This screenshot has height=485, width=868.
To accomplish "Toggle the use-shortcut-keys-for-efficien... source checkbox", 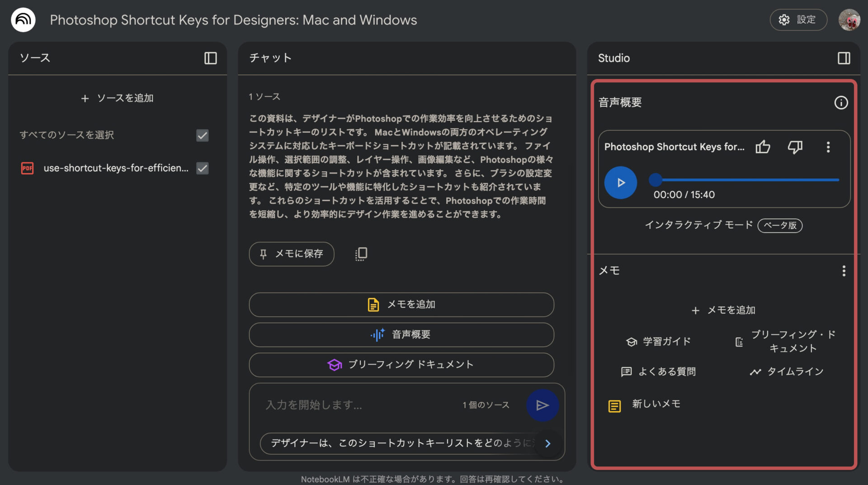I will coord(203,168).
